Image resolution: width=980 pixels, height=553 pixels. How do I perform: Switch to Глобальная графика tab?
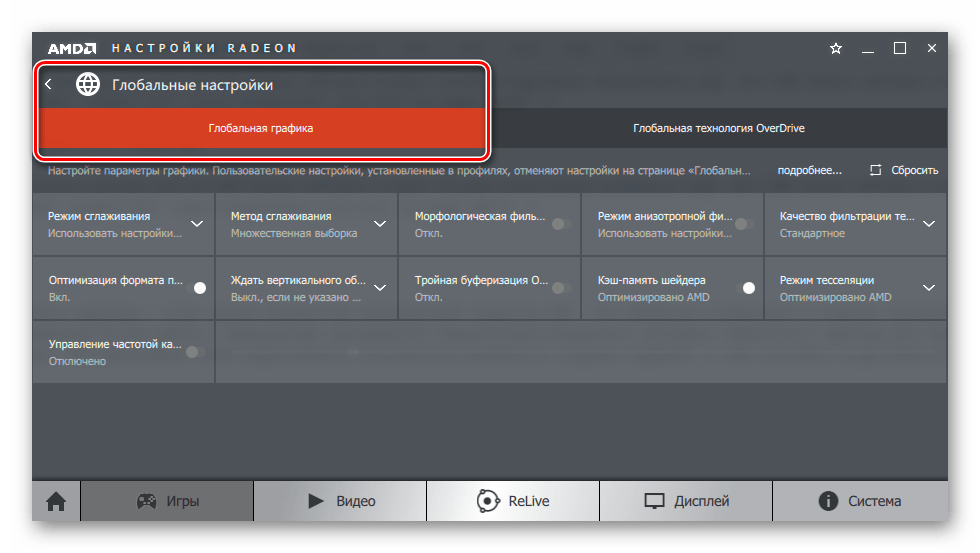tap(261, 128)
